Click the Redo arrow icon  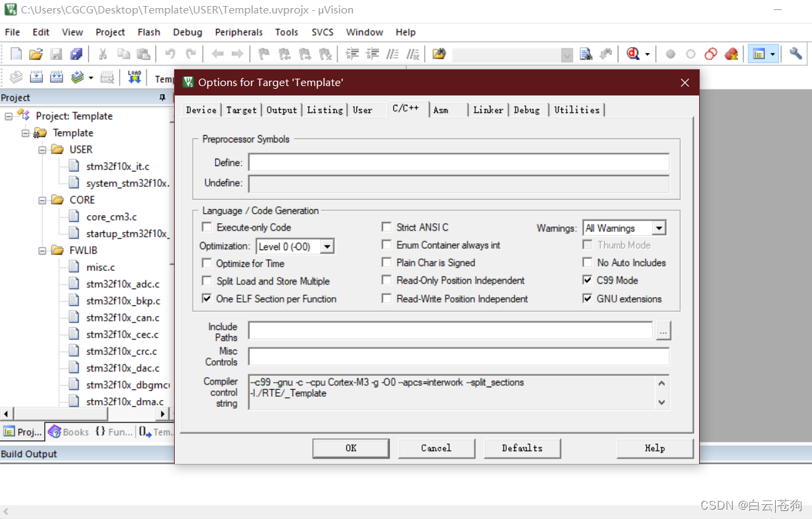(x=191, y=54)
